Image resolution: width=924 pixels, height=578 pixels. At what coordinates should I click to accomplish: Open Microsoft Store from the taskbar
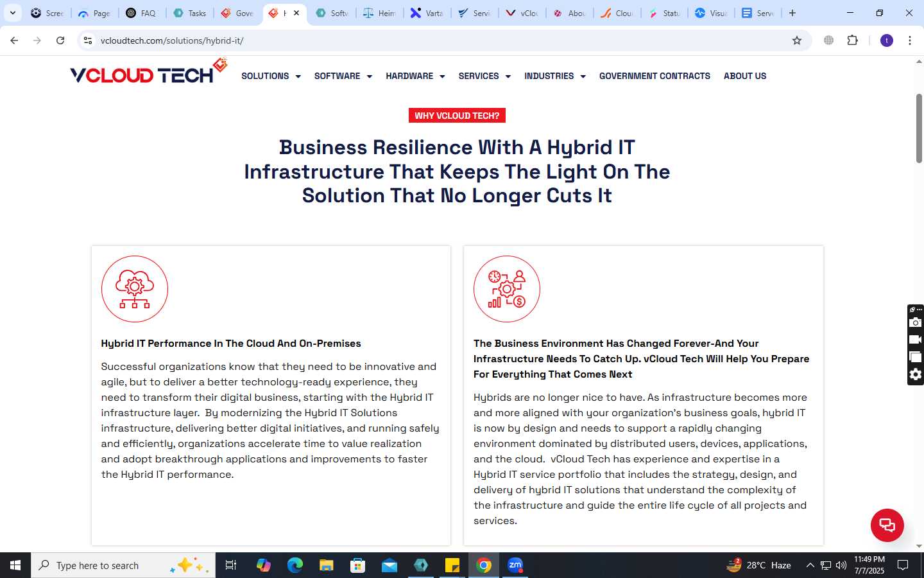tap(358, 565)
